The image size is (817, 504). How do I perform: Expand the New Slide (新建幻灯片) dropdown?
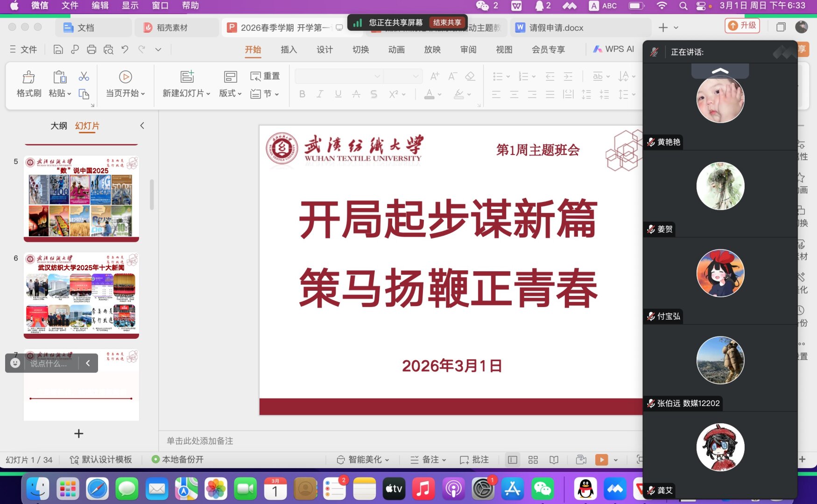(208, 94)
